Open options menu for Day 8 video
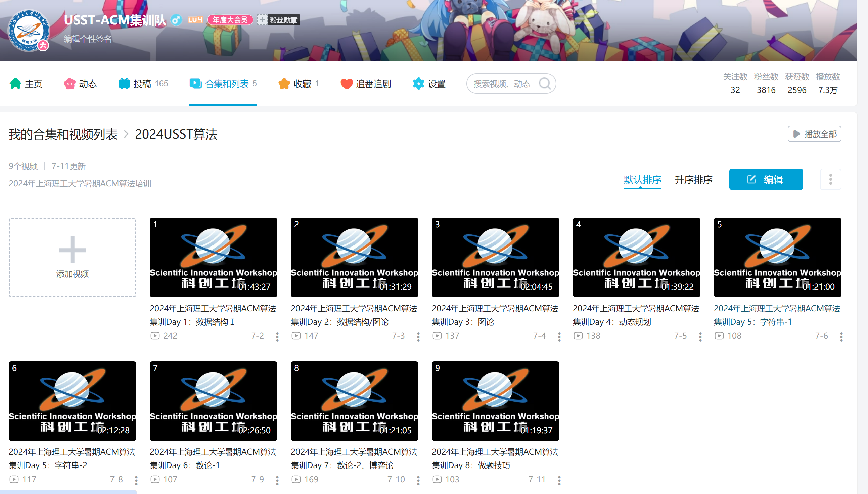The width and height of the screenshot is (868, 494). point(559,480)
